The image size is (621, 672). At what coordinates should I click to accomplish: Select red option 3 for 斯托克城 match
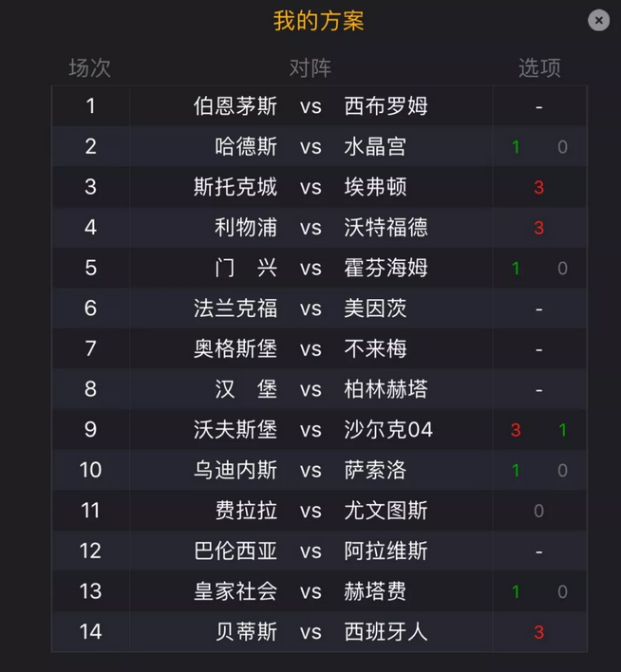[539, 187]
